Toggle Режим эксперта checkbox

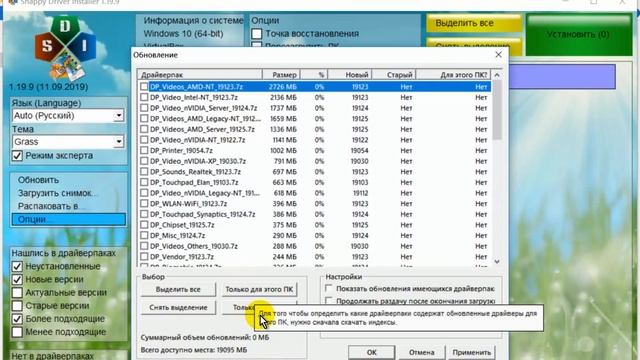point(17,156)
